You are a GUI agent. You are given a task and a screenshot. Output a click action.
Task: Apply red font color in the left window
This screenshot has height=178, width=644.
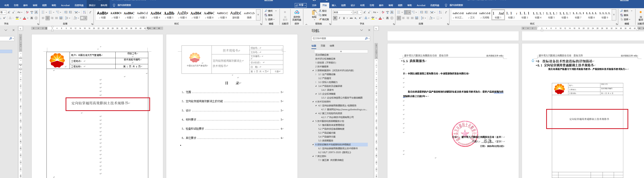24,18
